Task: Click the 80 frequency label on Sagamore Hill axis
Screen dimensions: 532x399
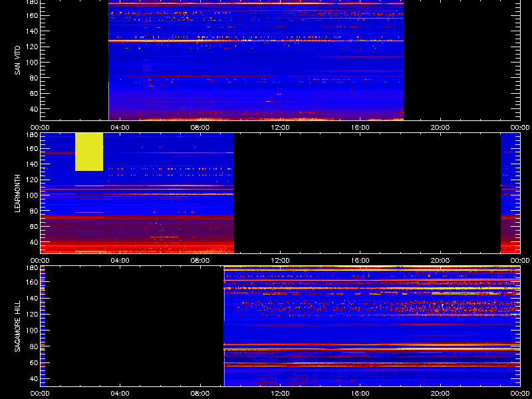Action: click(34, 346)
